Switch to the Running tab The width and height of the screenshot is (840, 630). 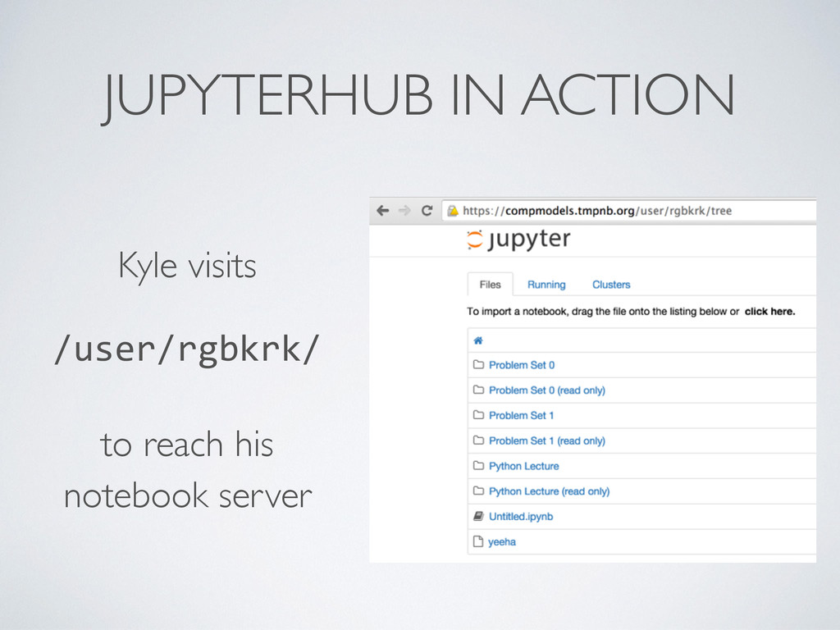point(546,285)
